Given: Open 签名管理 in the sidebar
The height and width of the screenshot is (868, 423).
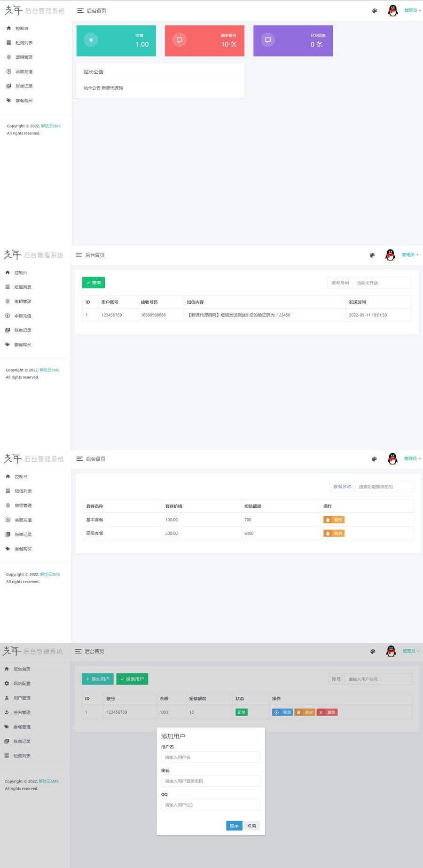Looking at the screenshot, I should coord(21,712).
